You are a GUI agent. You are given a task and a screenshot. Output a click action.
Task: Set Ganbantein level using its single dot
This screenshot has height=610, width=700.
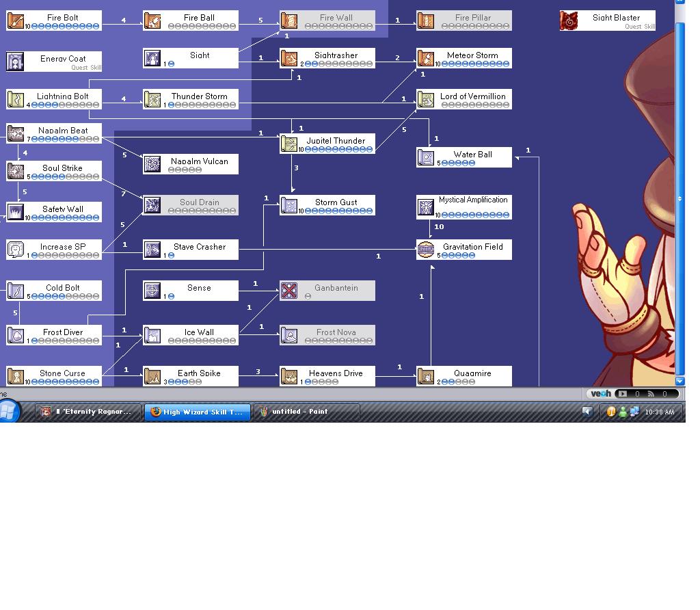click(308, 297)
